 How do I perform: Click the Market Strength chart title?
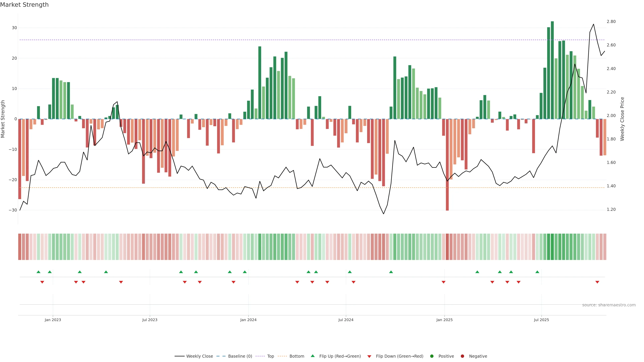click(x=24, y=5)
